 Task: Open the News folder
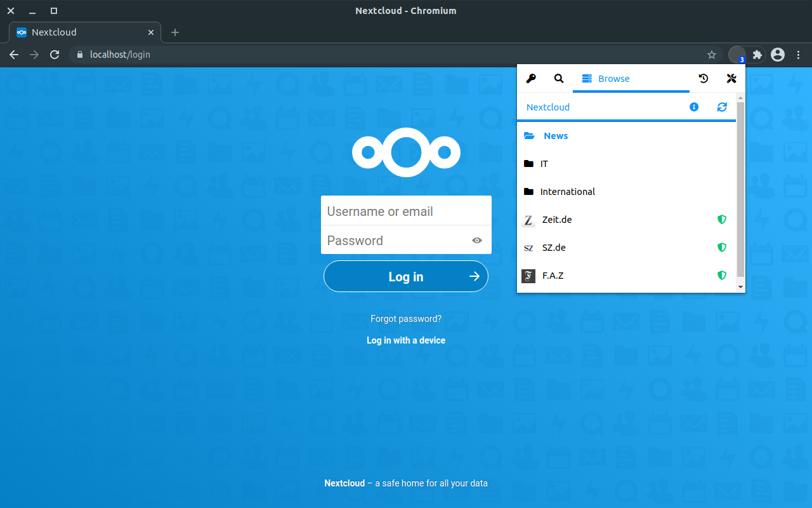click(x=555, y=135)
